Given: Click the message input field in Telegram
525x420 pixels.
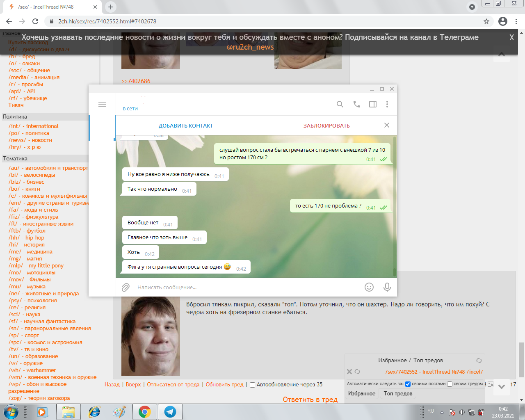Looking at the screenshot, I should (x=246, y=287).
